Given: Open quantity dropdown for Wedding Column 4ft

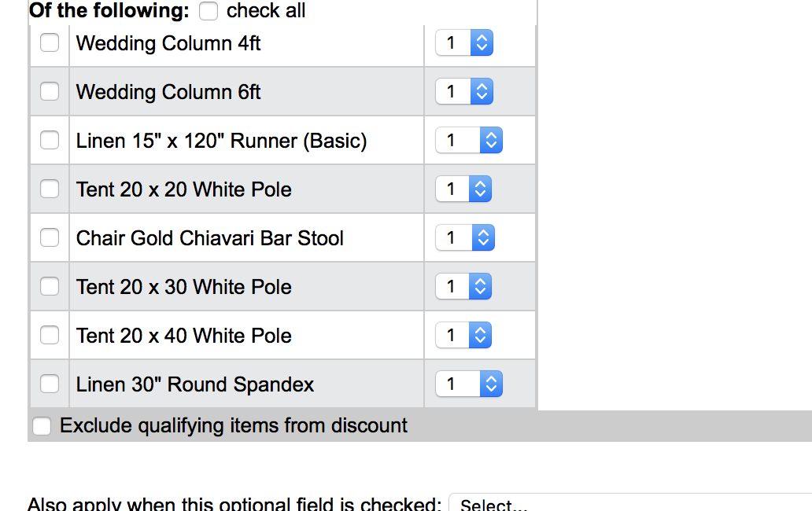Looking at the screenshot, I should (x=464, y=42).
